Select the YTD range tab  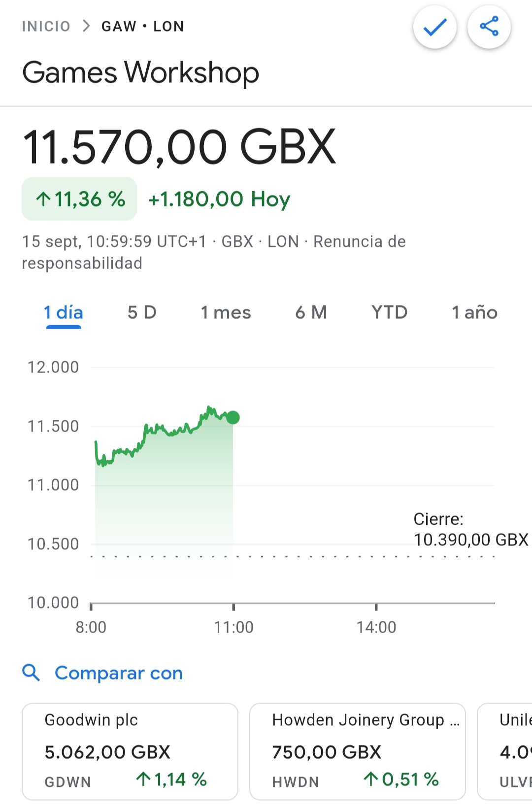click(x=390, y=312)
